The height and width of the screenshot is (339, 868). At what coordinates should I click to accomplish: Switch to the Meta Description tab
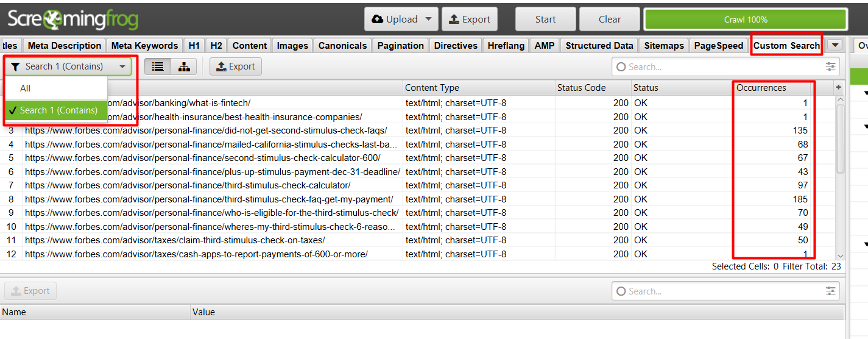point(65,46)
